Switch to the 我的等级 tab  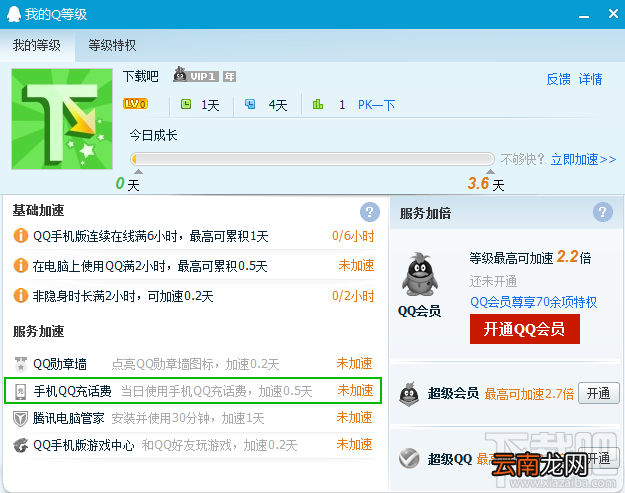point(37,45)
